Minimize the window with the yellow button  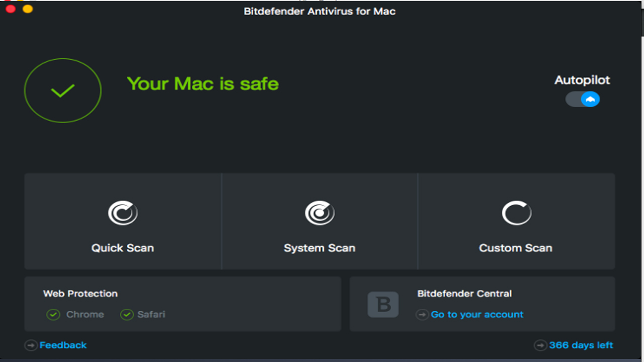click(28, 9)
